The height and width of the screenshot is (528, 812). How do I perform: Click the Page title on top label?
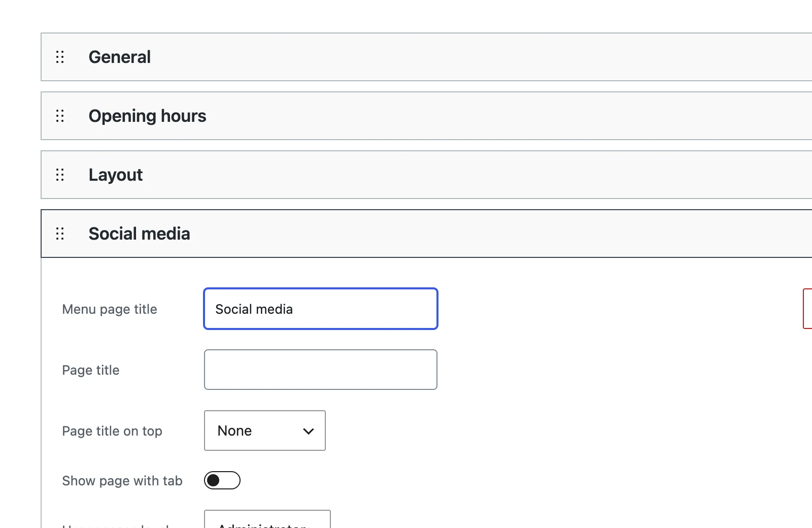(112, 431)
